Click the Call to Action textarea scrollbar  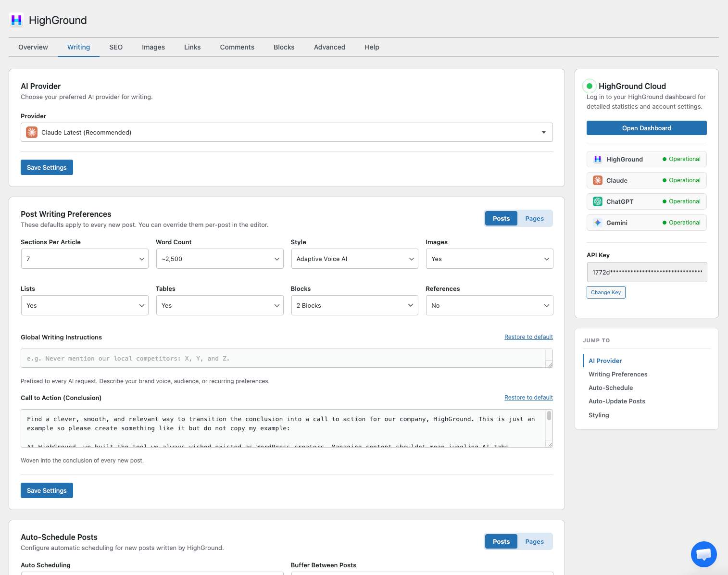click(549, 416)
